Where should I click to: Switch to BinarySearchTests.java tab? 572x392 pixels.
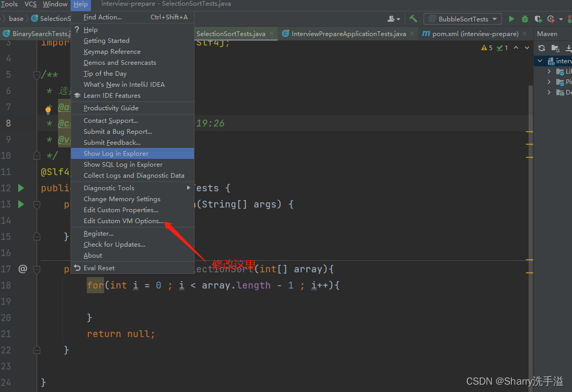click(37, 33)
